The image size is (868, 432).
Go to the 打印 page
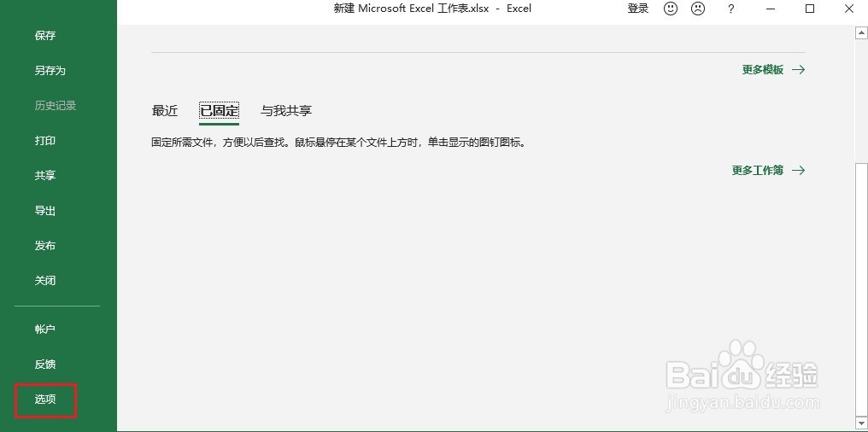44,141
